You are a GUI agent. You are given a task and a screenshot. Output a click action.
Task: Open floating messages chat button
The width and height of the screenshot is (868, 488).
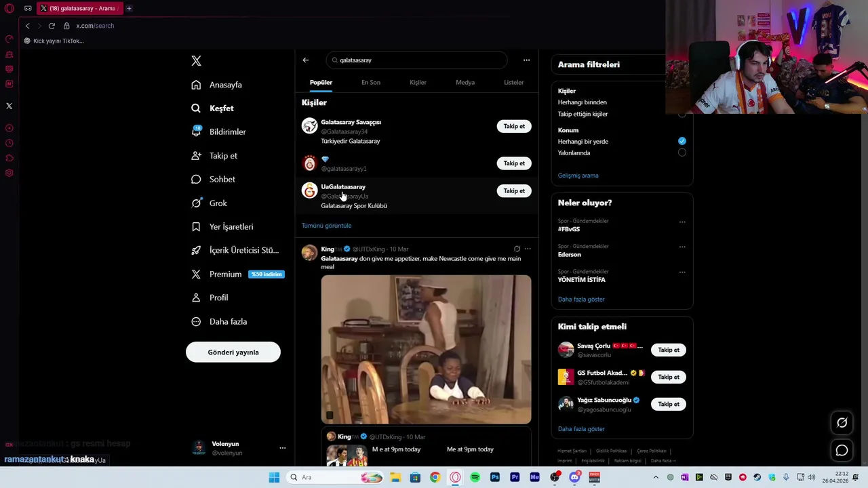pyautogui.click(x=842, y=450)
